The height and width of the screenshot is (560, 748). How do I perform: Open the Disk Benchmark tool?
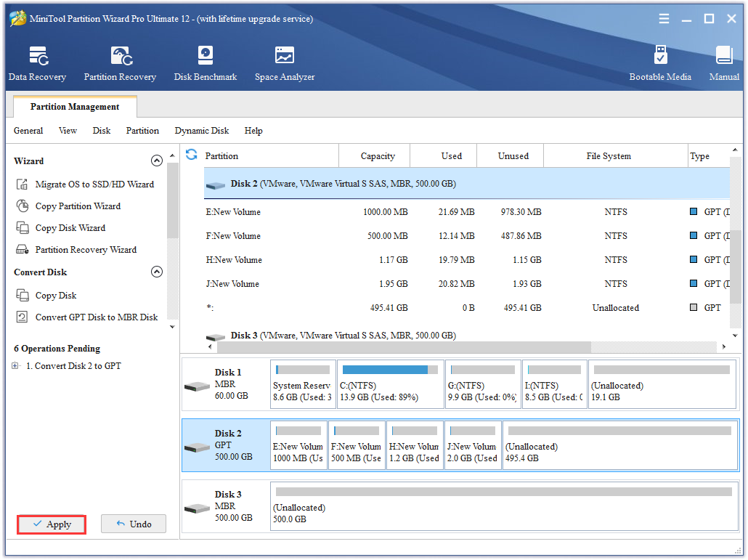coord(205,63)
